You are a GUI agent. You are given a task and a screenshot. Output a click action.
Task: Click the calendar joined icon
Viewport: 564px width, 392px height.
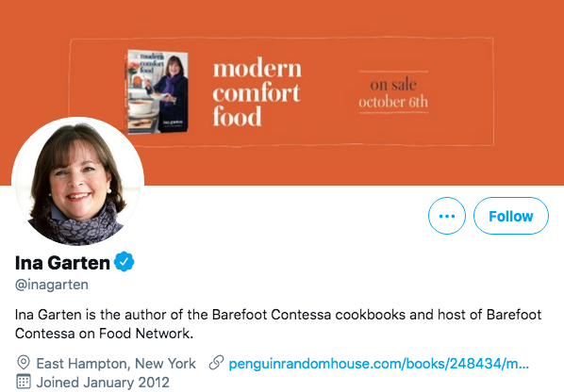tap(24, 382)
